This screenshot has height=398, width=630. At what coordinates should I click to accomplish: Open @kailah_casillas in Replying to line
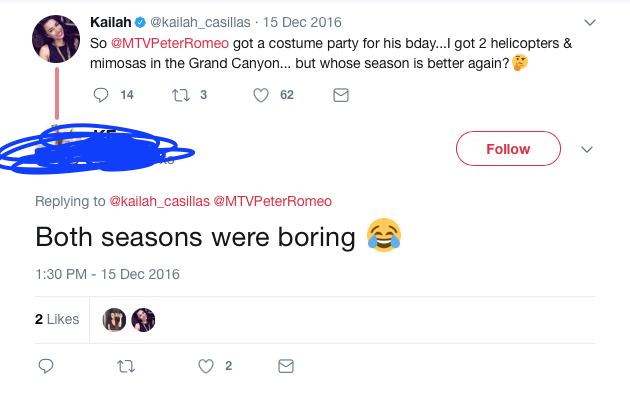pyautogui.click(x=160, y=201)
